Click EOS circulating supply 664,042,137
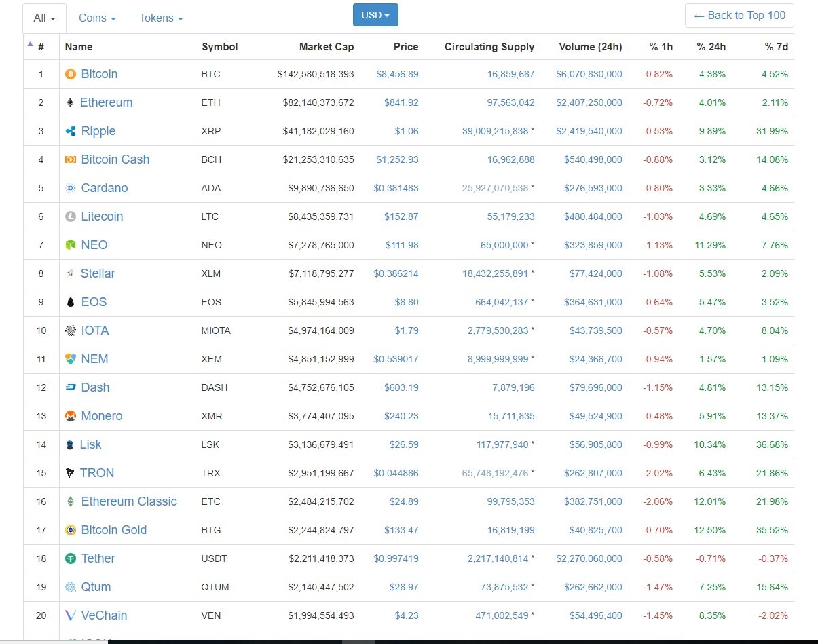The width and height of the screenshot is (818, 644). click(x=502, y=302)
